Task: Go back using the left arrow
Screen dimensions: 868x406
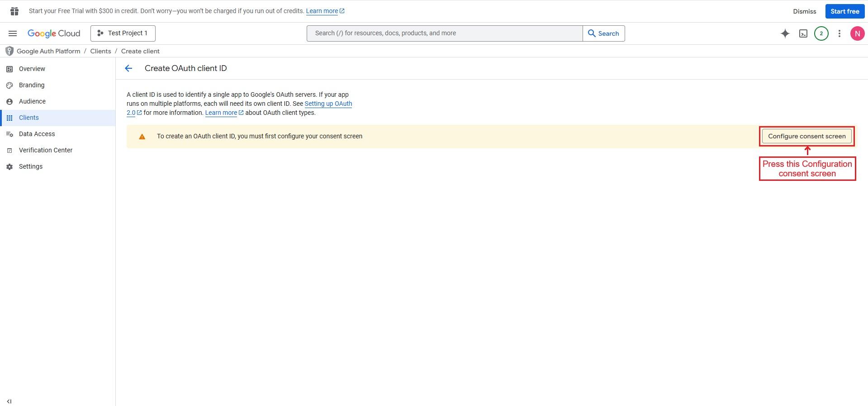Action: (x=128, y=68)
